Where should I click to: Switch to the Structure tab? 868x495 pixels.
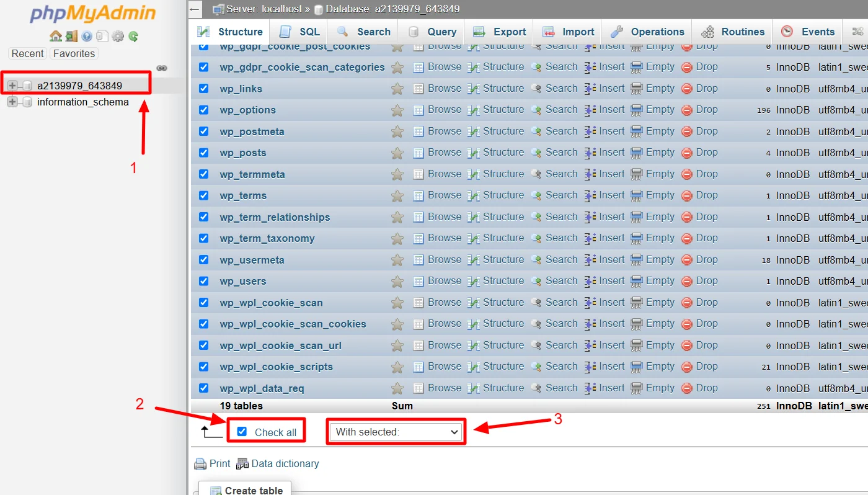[231, 32]
